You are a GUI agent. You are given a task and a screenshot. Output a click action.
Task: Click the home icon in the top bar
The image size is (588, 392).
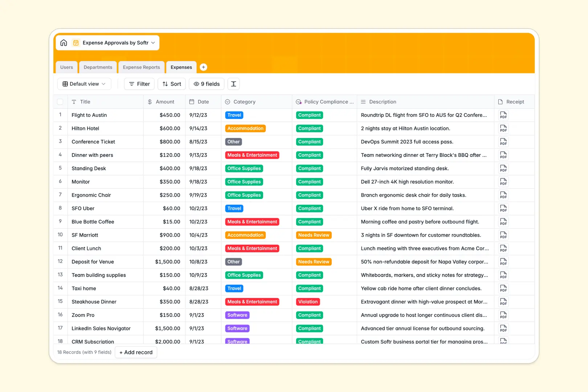click(64, 42)
